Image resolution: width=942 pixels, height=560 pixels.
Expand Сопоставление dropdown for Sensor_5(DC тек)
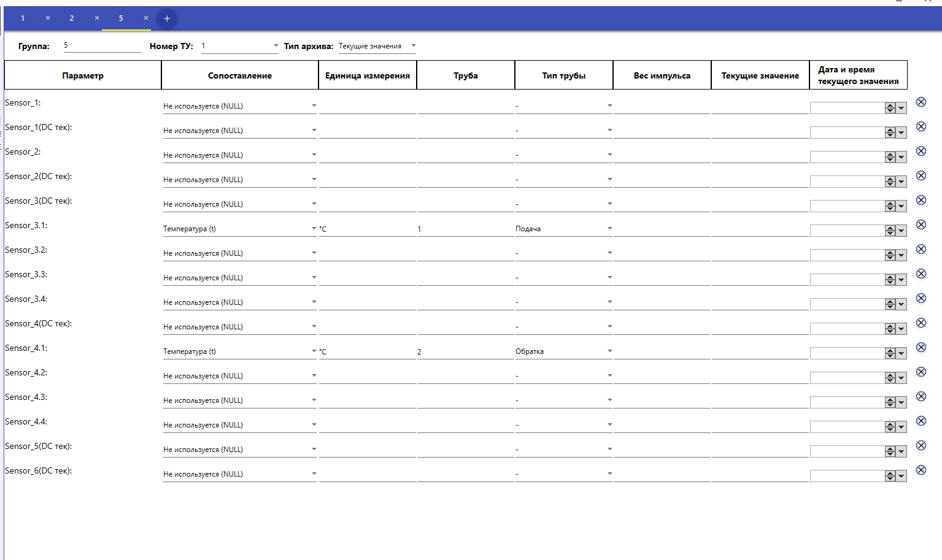[x=240, y=450]
